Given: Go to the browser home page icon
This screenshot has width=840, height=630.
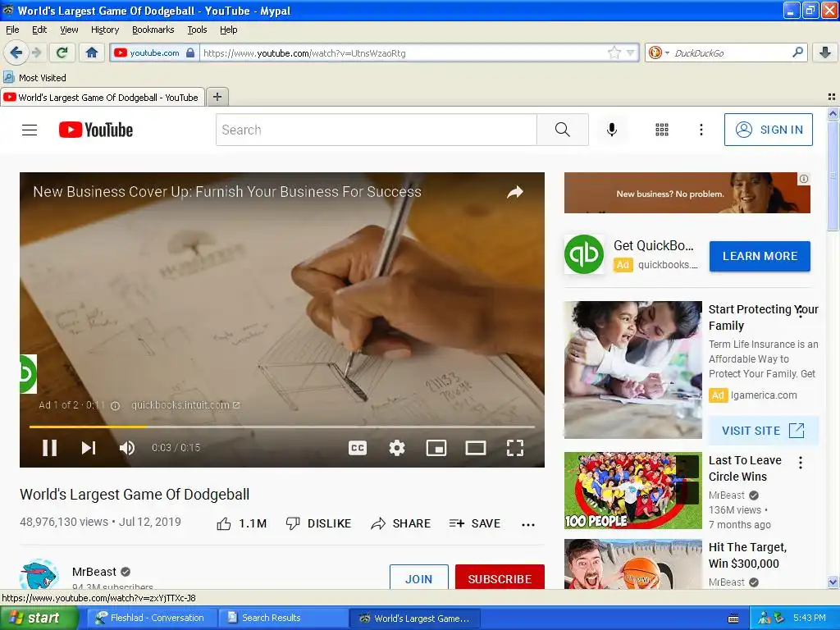Looking at the screenshot, I should (92, 52).
